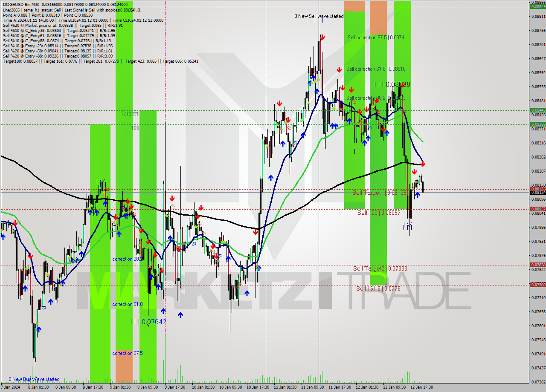Click the 'I I I 0.08538' wave label
546x392 pixels.
coord(392,84)
